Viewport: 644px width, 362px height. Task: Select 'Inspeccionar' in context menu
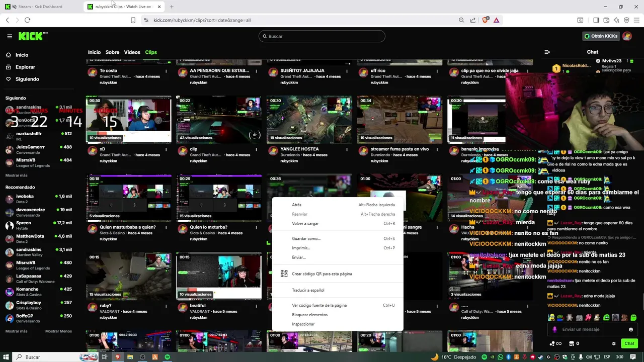338,324
